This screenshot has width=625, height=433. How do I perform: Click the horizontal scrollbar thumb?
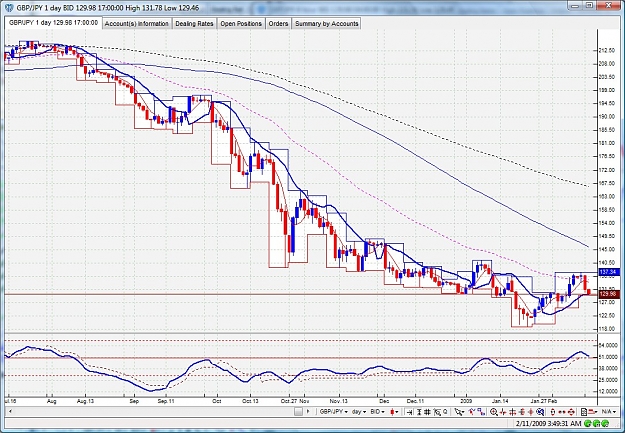pyautogui.click(x=298, y=412)
